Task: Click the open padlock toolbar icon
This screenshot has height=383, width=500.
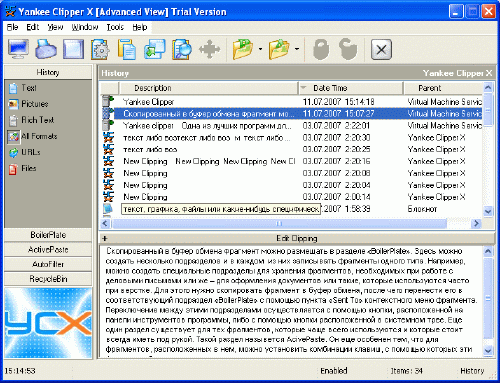Action: 348,49
